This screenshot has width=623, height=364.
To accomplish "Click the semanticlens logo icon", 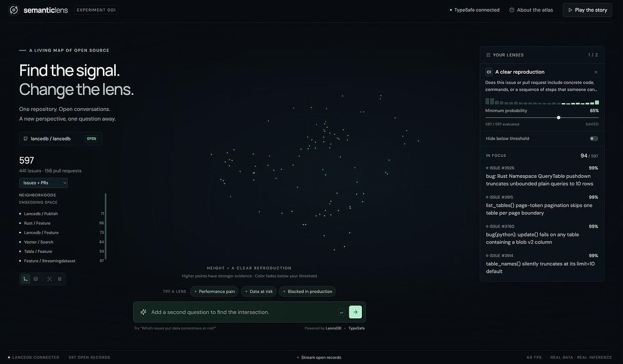I will coord(14,10).
